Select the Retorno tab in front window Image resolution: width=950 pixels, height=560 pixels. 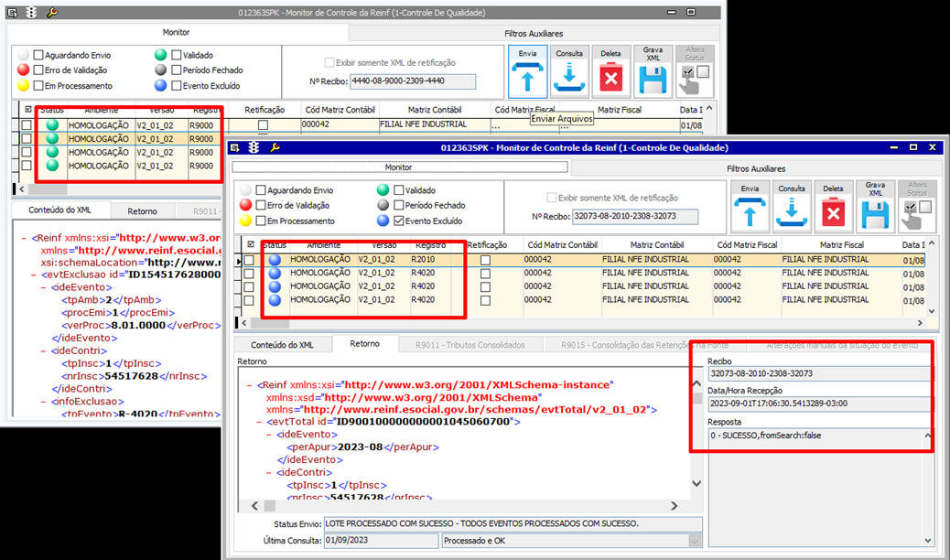[365, 344]
